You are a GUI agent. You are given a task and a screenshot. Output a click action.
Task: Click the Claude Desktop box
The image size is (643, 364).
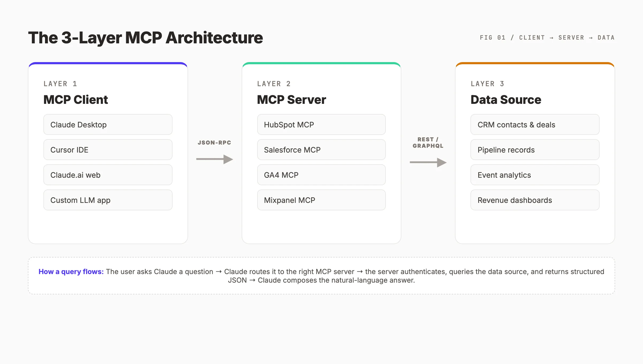108,124
